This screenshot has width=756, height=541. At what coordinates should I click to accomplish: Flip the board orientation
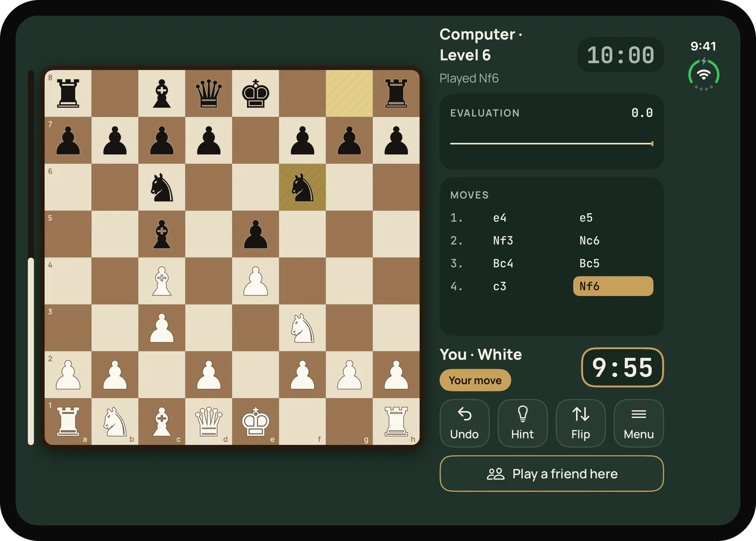(x=580, y=423)
